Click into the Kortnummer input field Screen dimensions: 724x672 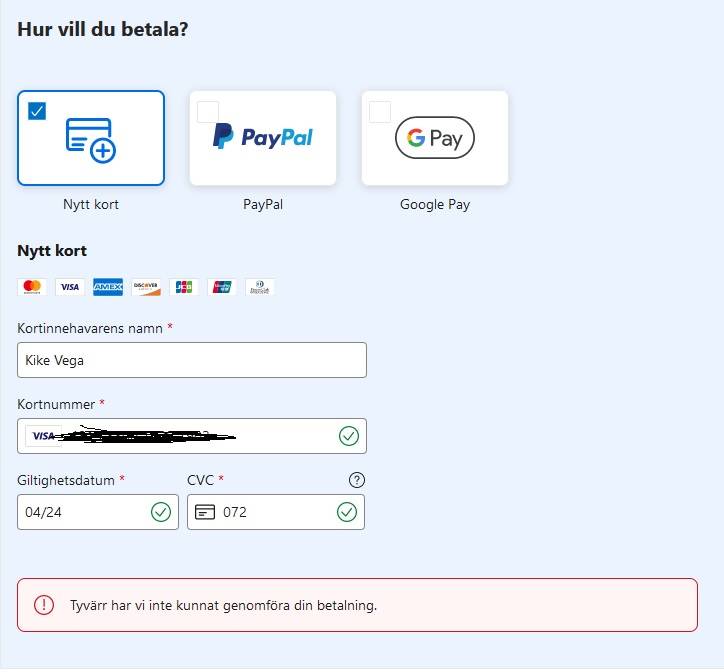pos(192,436)
